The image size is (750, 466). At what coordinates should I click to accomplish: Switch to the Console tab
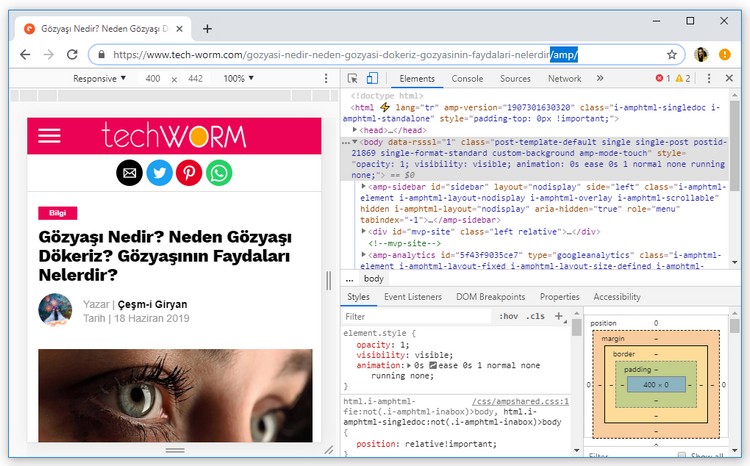point(467,78)
